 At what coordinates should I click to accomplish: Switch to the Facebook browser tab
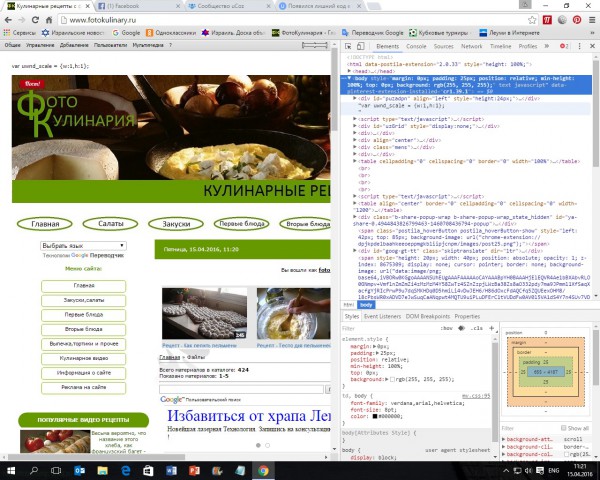pyautogui.click(x=138, y=6)
